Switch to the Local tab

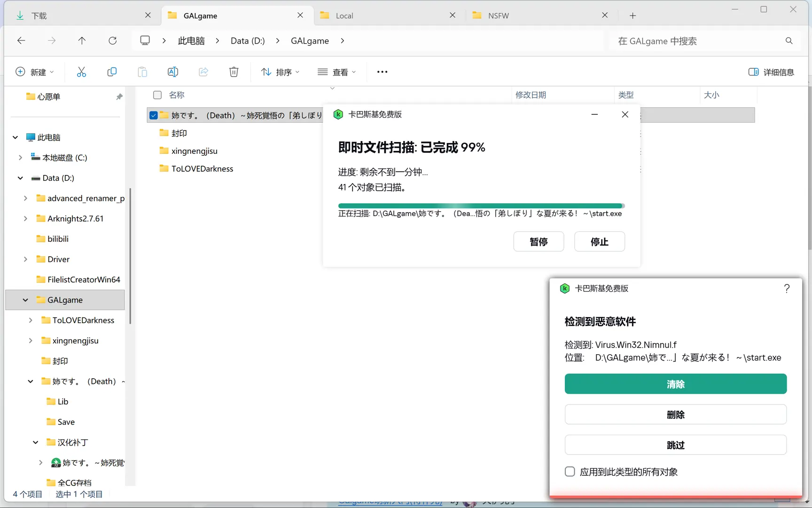(390, 16)
